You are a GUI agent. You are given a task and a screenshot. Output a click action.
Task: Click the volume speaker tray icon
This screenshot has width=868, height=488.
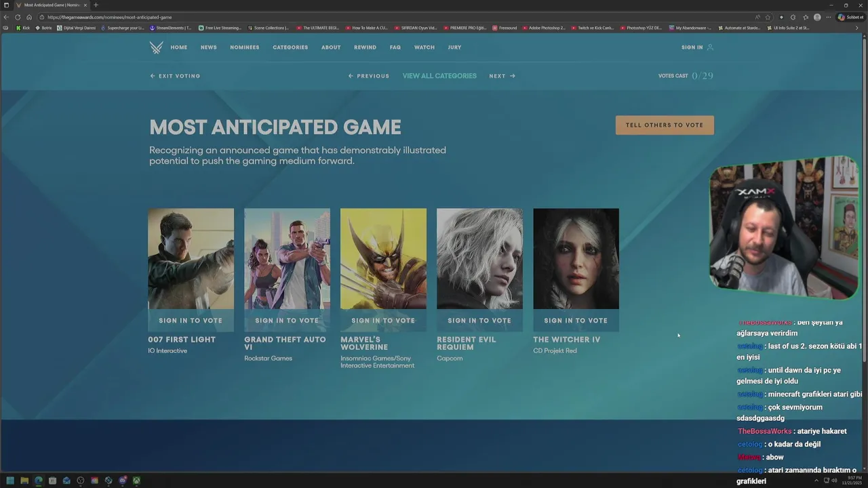click(x=834, y=481)
